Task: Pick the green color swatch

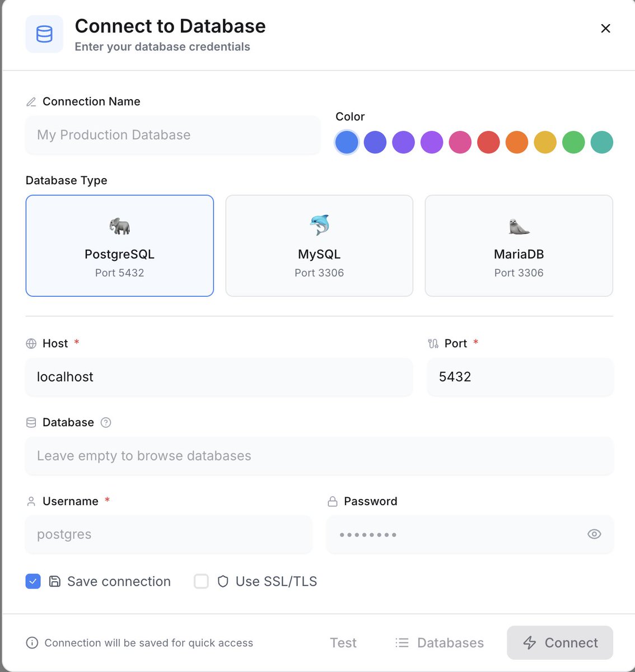Action: [x=573, y=142]
